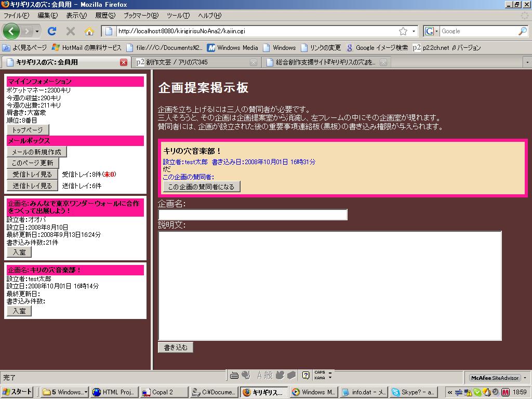532x399 pixels.
Task: Open the back/forward history dropdown arrow
Action: point(37,32)
